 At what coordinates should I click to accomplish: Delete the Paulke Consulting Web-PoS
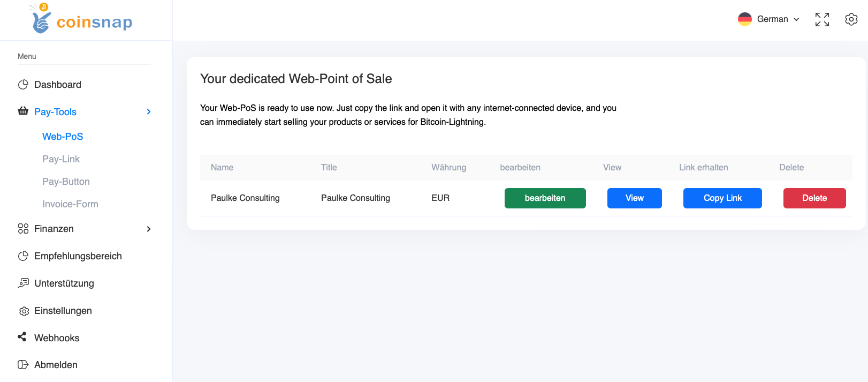click(814, 198)
